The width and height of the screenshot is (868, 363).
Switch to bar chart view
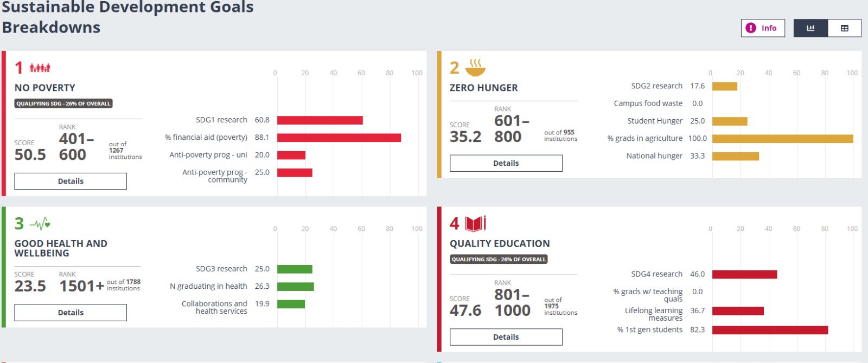coord(810,28)
